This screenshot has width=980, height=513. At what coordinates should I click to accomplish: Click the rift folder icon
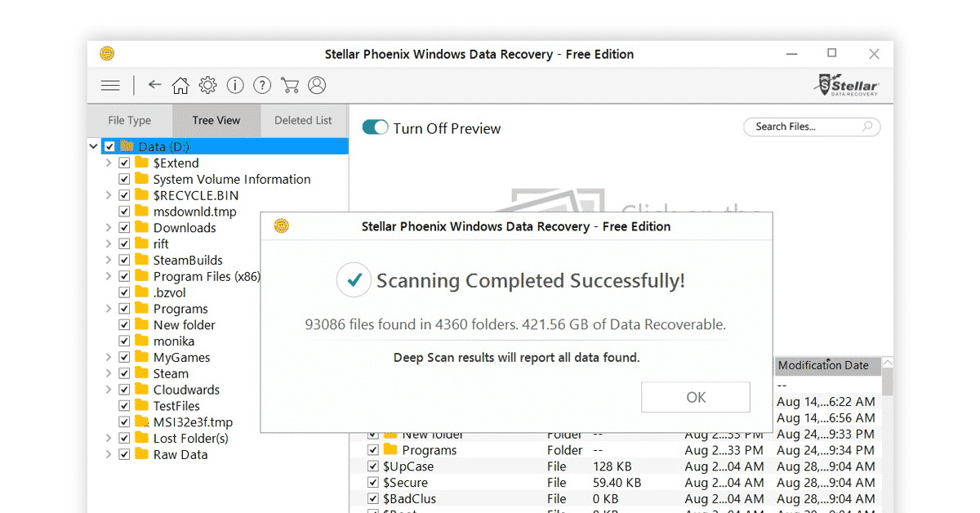pos(141,243)
